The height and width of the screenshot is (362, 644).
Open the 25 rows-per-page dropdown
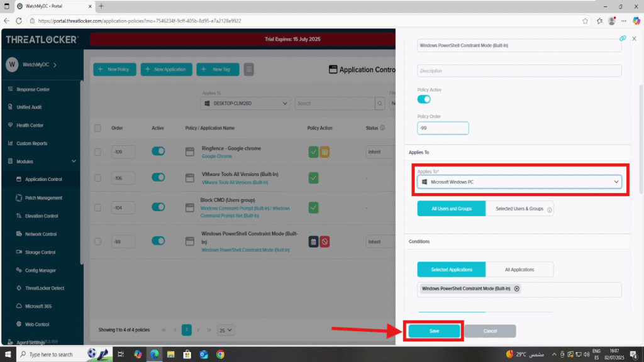click(x=226, y=330)
